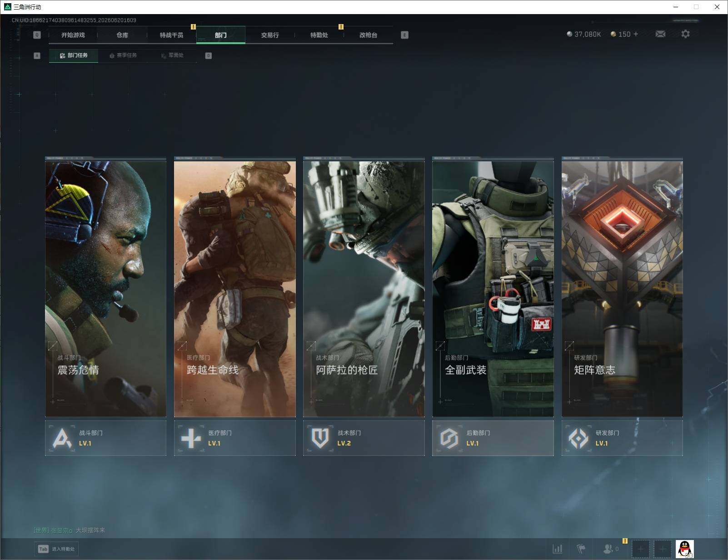Click the tactical department shield icon
This screenshot has height=560, width=728.
click(320, 439)
